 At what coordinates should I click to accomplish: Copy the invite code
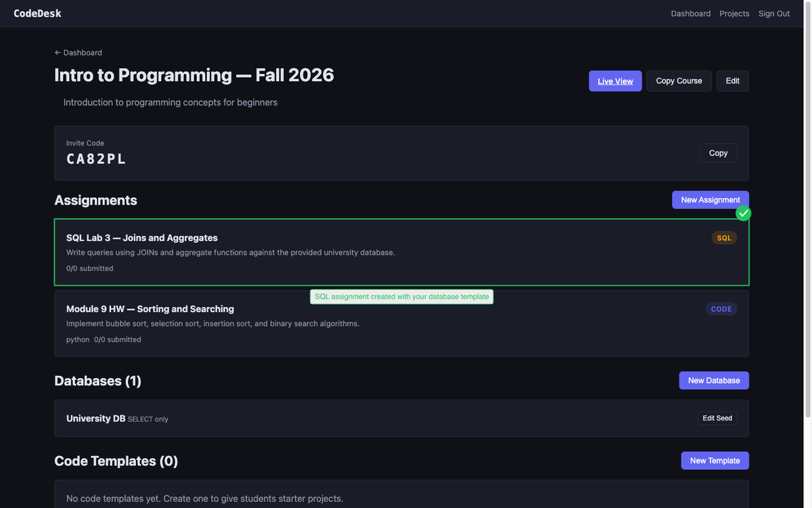pos(718,153)
